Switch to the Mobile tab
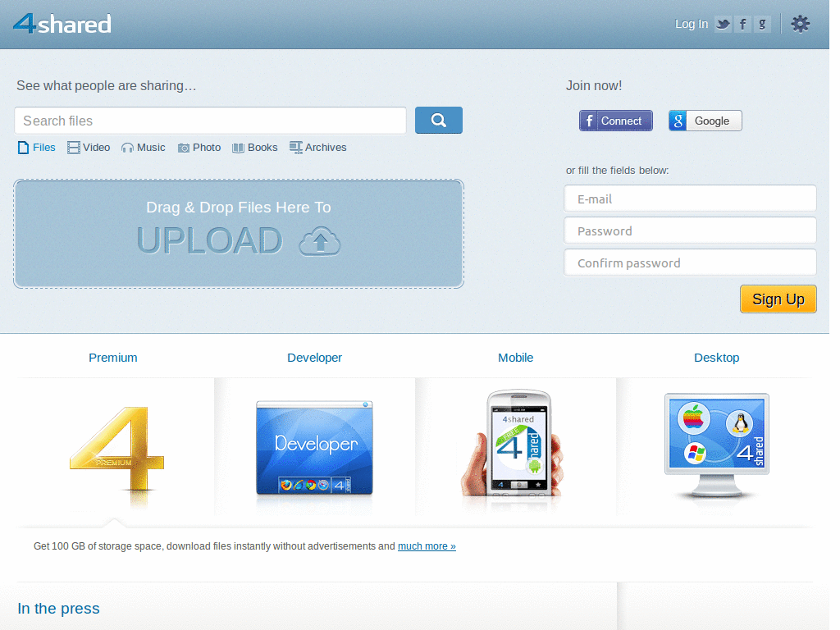Image resolution: width=840 pixels, height=630 pixels. [515, 358]
